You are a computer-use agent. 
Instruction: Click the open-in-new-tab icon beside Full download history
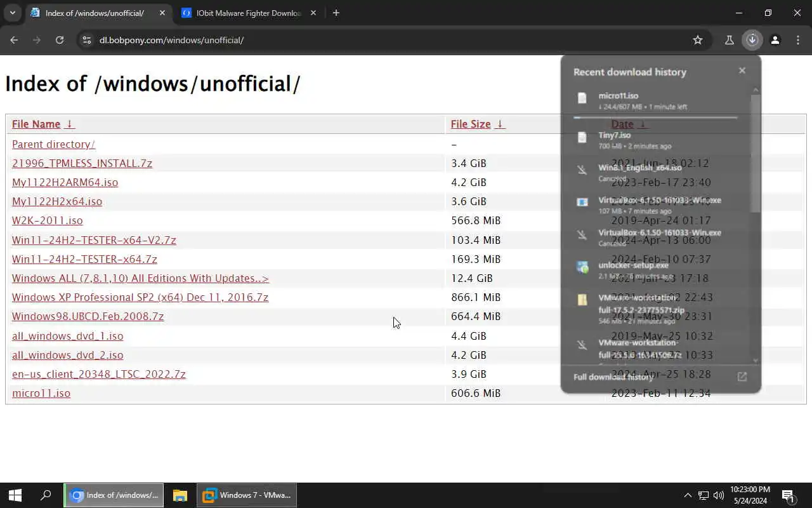pos(742,377)
